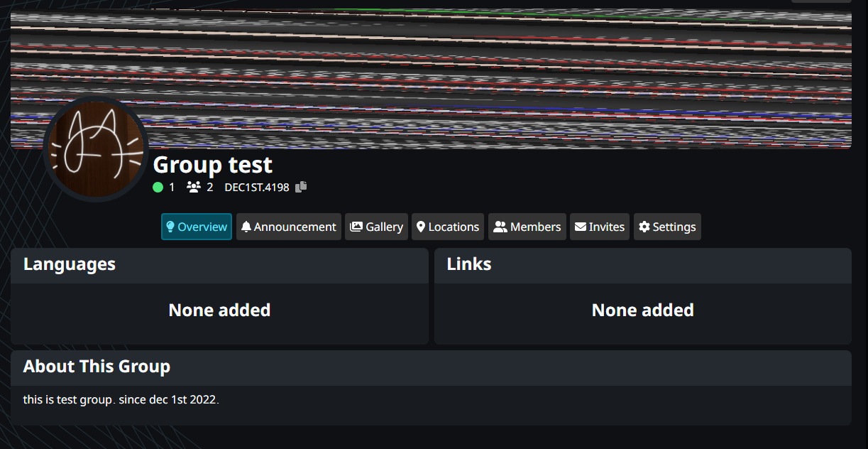Click the Languages panel header
This screenshot has height=449, width=868.
(x=70, y=265)
